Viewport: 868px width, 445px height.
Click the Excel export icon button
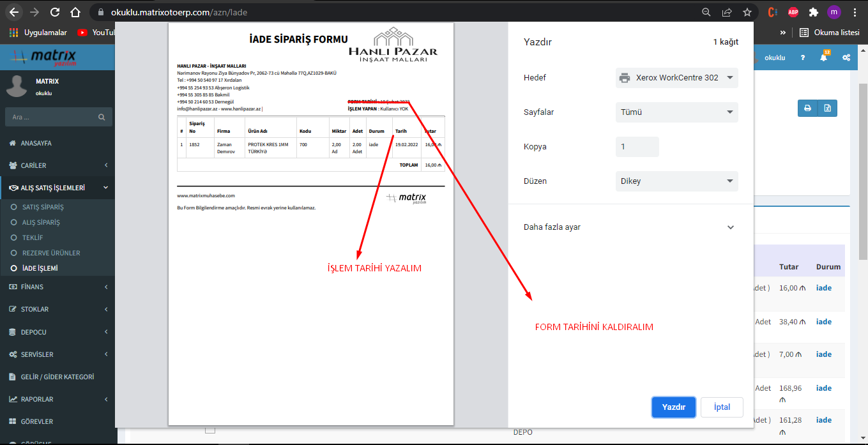pos(827,109)
